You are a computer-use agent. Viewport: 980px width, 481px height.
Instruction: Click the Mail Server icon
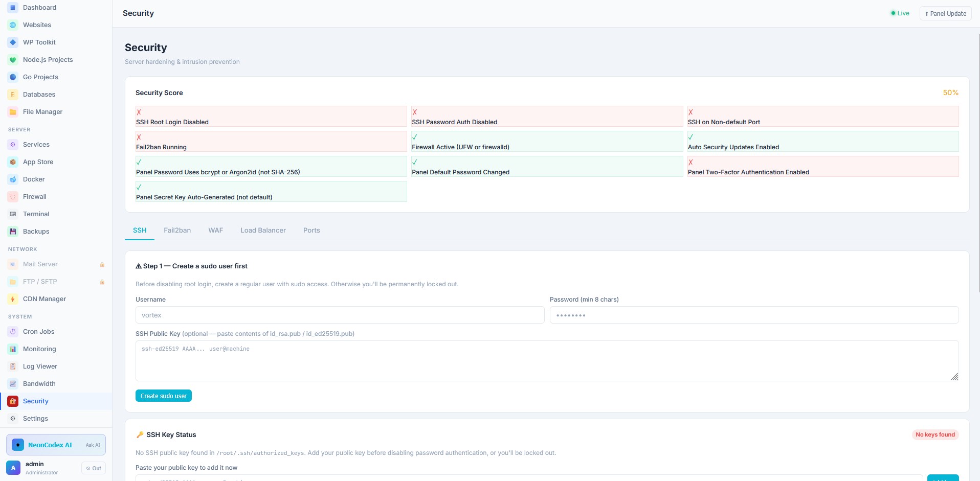click(x=13, y=264)
